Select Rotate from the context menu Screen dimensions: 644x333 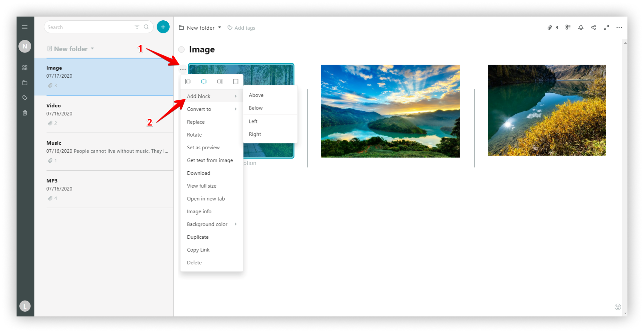(x=212, y=135)
